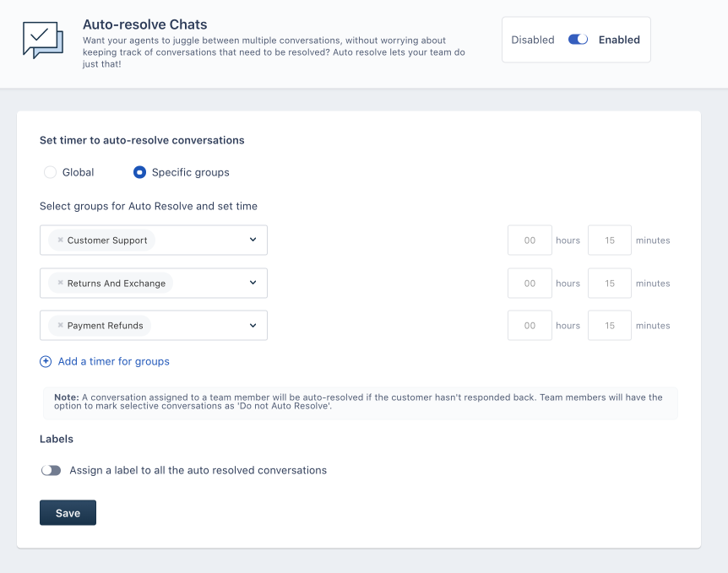Remove Customer Support tag with x icon
Viewport: 728px width, 573px height.
61,241
